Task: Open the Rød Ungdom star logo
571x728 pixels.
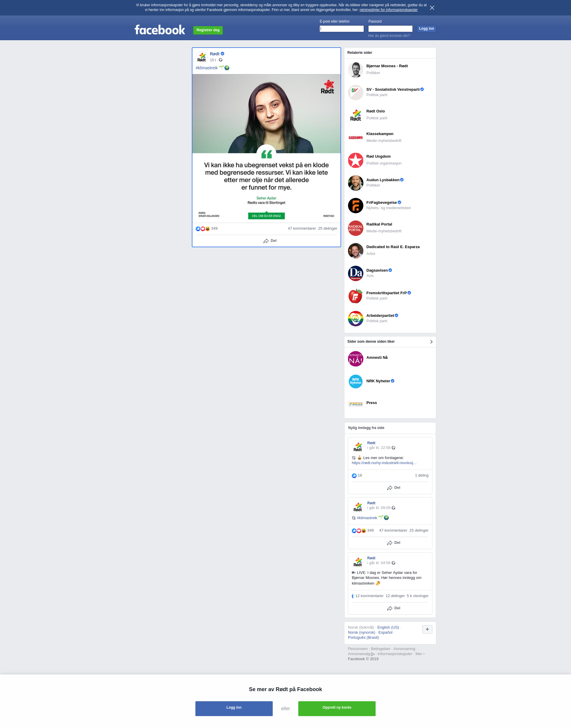Action: [355, 160]
